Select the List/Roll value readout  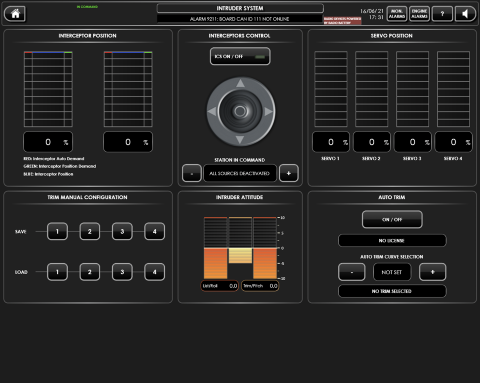point(219,286)
